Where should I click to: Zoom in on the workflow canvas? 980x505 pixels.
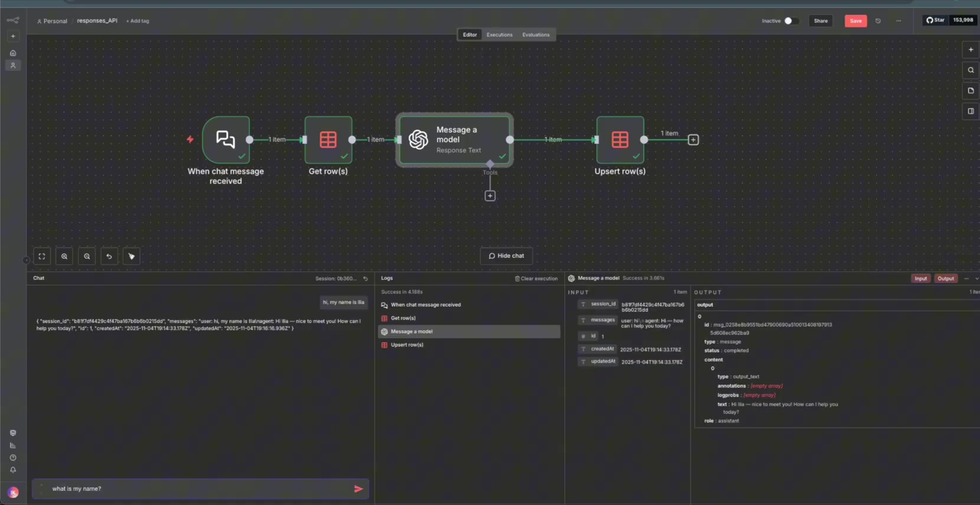[x=64, y=257]
